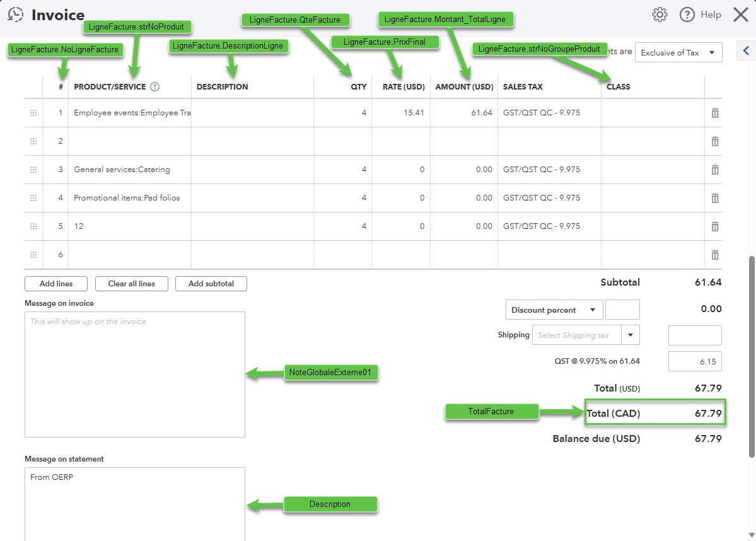This screenshot has width=756, height=541.
Task: Click the Add subtotal button
Action: [x=211, y=284]
